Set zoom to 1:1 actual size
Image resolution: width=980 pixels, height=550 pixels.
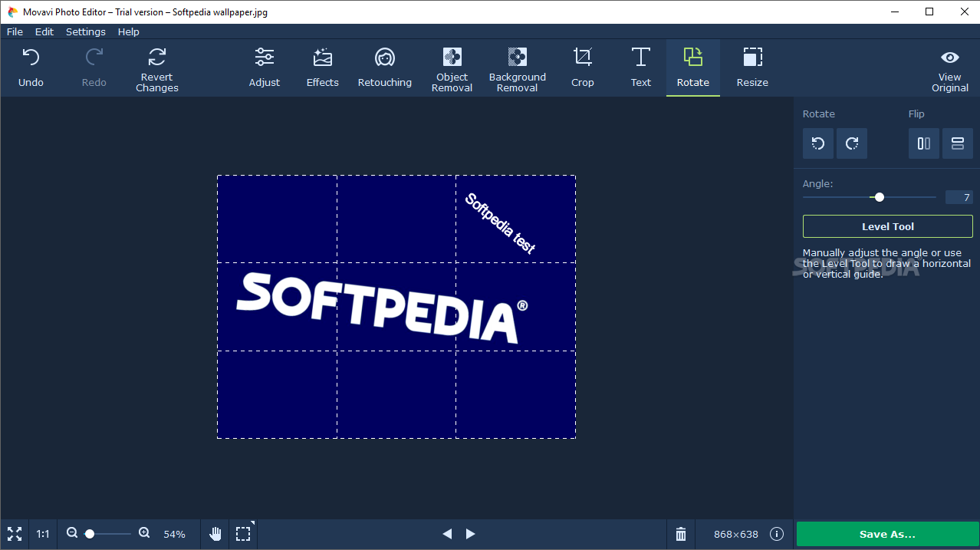(x=43, y=534)
